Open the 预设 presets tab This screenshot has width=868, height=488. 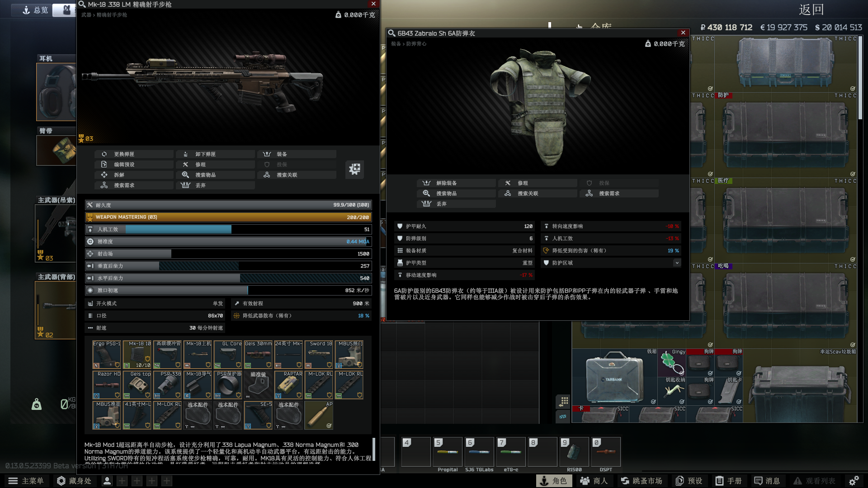click(689, 481)
